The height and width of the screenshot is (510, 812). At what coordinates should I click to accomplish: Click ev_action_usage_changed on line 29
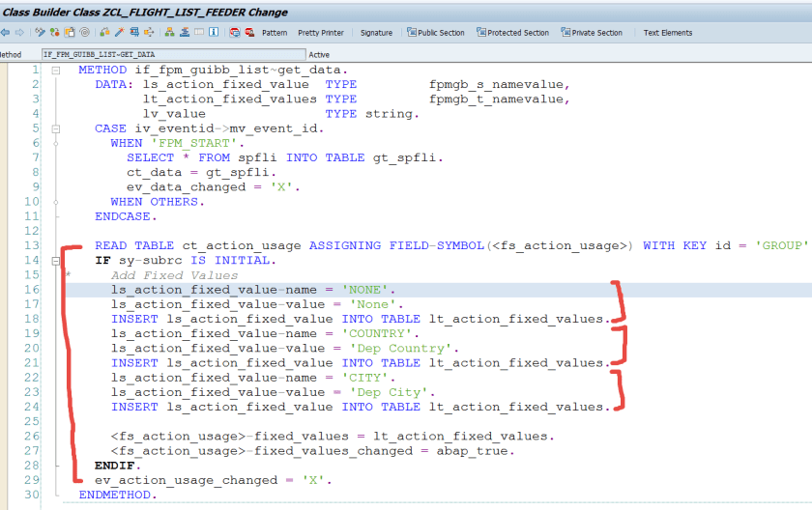pyautogui.click(x=186, y=480)
